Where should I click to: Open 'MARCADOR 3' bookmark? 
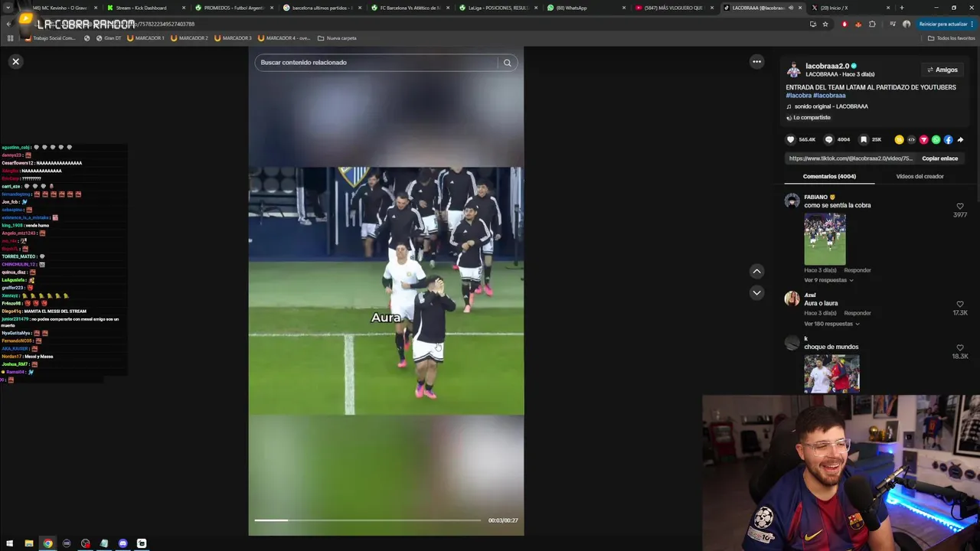pos(233,37)
